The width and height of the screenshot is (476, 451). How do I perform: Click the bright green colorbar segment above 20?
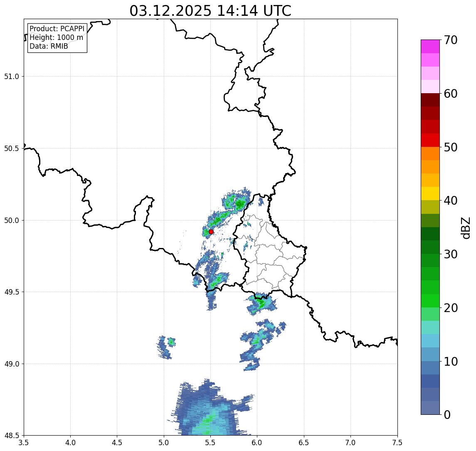430,300
